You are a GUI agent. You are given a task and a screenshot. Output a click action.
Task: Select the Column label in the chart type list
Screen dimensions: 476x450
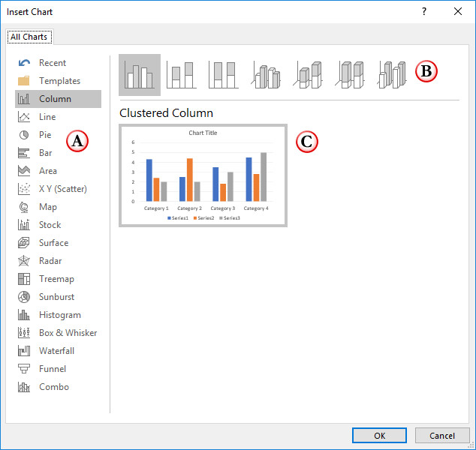click(55, 99)
